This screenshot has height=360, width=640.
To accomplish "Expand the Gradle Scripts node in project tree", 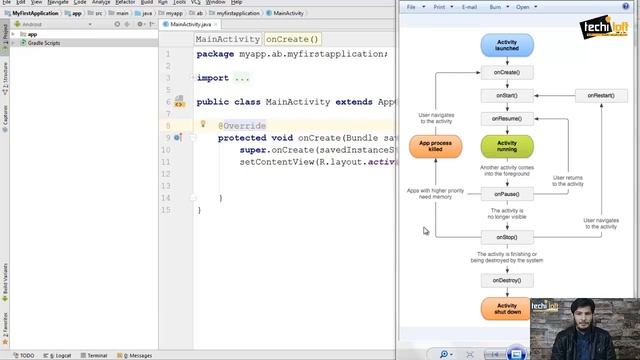I will (x=13, y=42).
